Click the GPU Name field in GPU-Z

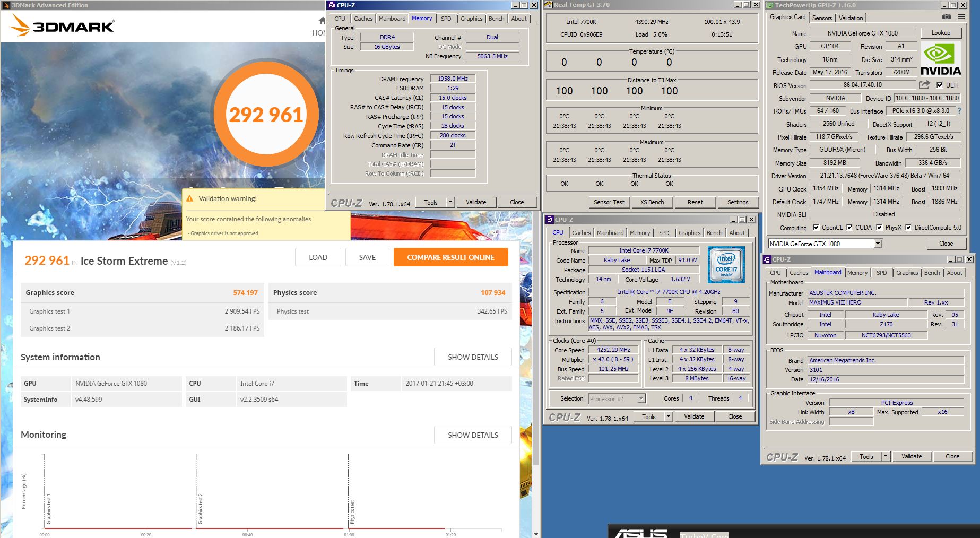point(862,33)
